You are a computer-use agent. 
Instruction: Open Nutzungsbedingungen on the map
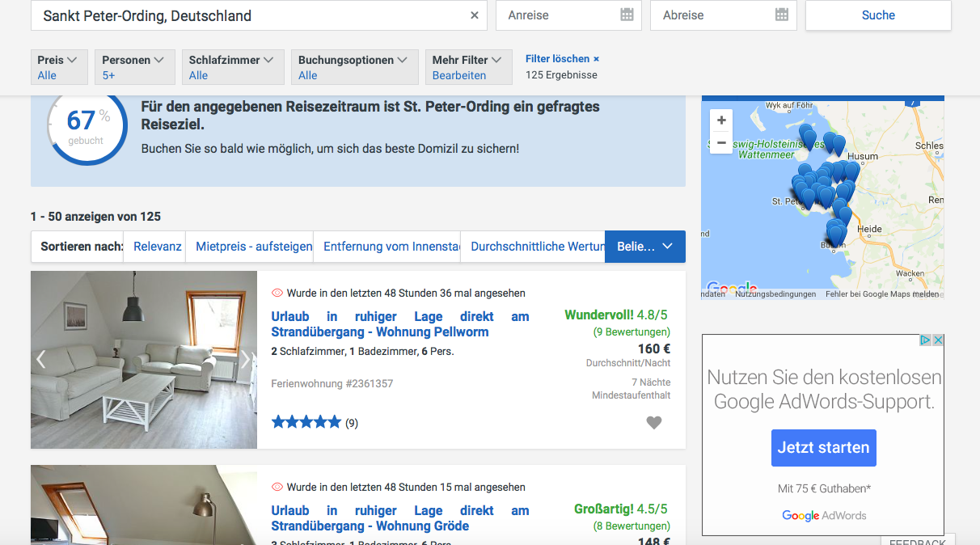coord(775,294)
